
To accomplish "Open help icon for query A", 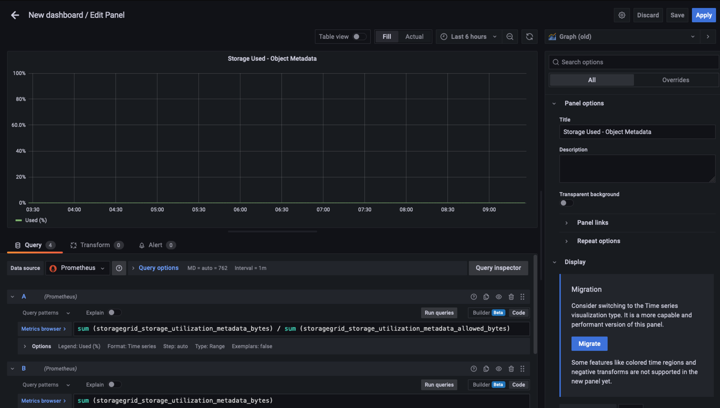I will (474, 297).
